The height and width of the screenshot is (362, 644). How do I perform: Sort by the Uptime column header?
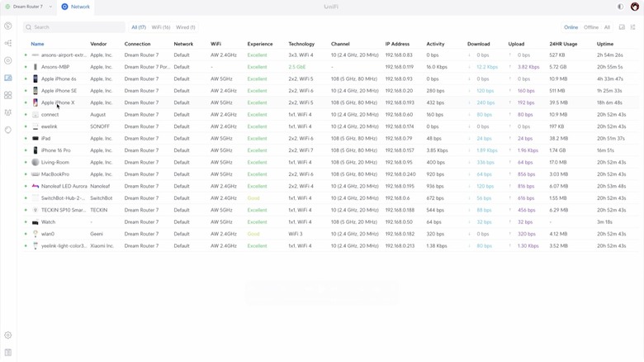(x=605, y=44)
